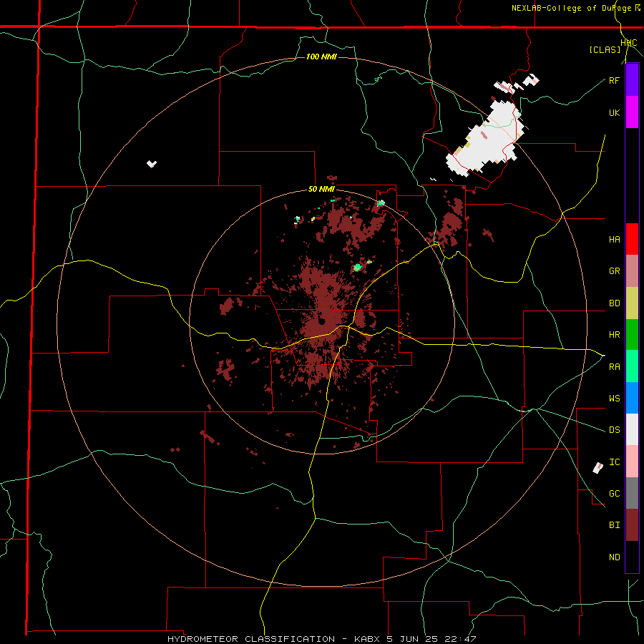Select the GC gray legend swatch
Image resolution: width=644 pixels, height=644 pixels.
(x=632, y=493)
